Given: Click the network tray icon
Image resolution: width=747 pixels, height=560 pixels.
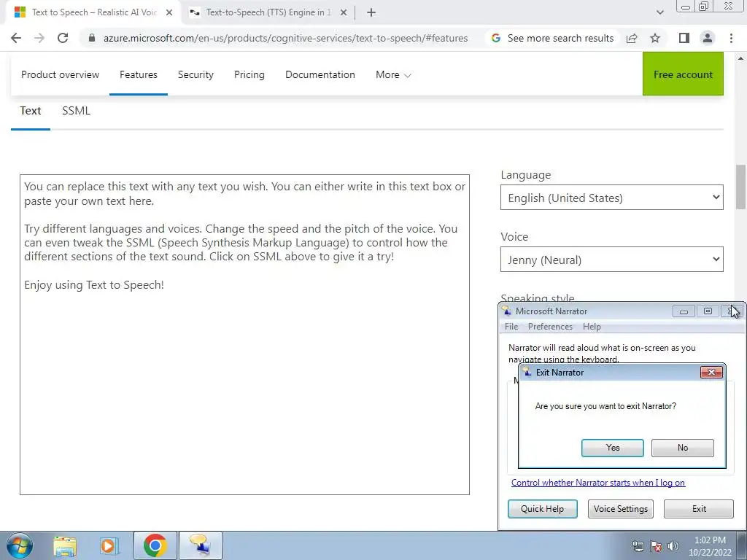Looking at the screenshot, I should [638, 546].
